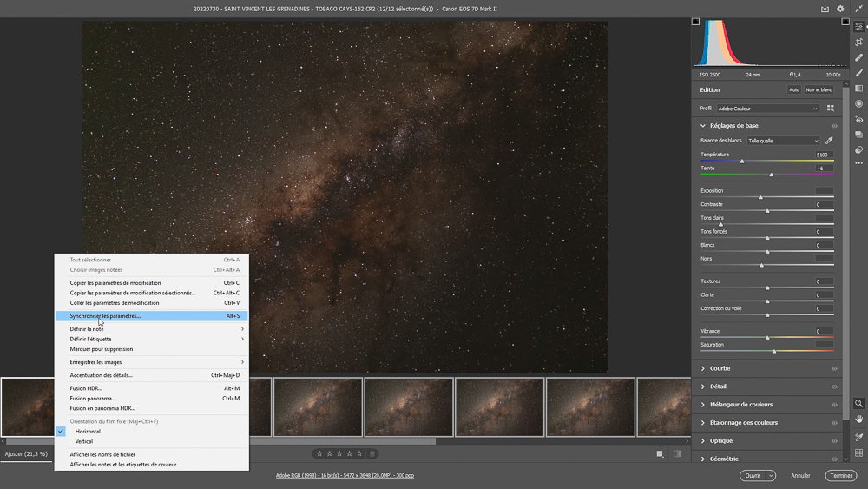
Task: Select the color sampler eyedropper tool
Action: pos(858,437)
